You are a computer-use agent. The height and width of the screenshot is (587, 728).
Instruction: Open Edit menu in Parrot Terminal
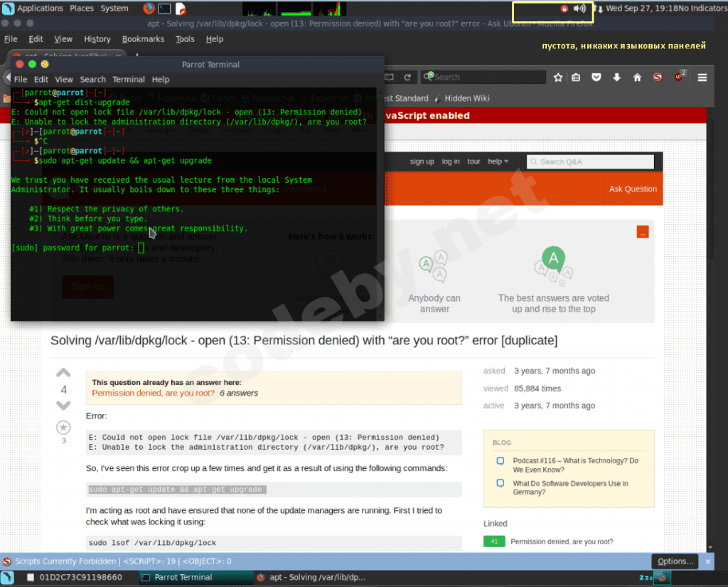41,80
